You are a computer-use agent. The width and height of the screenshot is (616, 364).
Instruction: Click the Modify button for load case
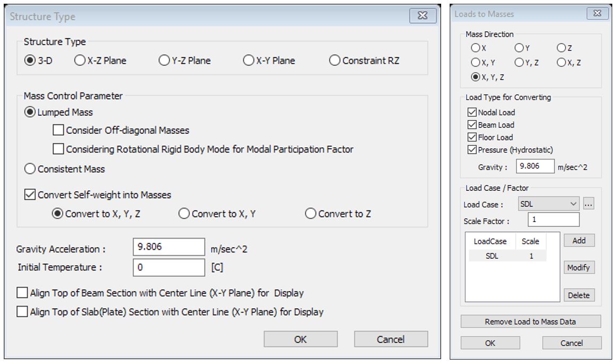click(579, 267)
